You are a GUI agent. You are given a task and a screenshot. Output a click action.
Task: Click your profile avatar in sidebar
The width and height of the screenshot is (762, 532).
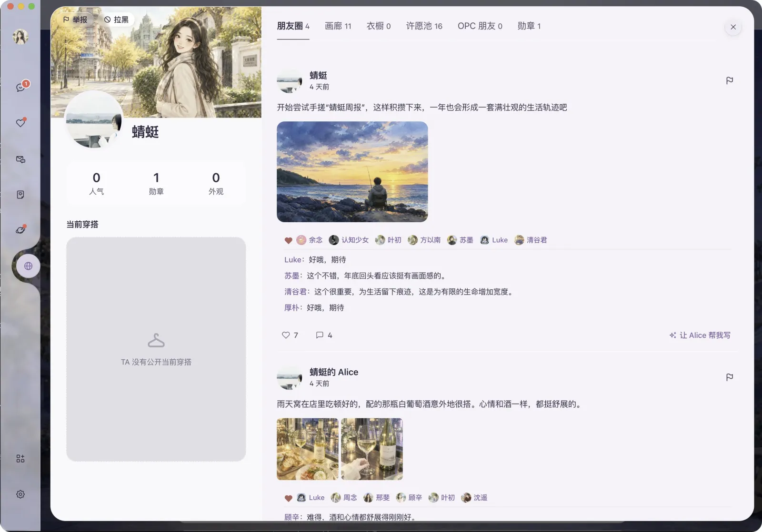[20, 37]
